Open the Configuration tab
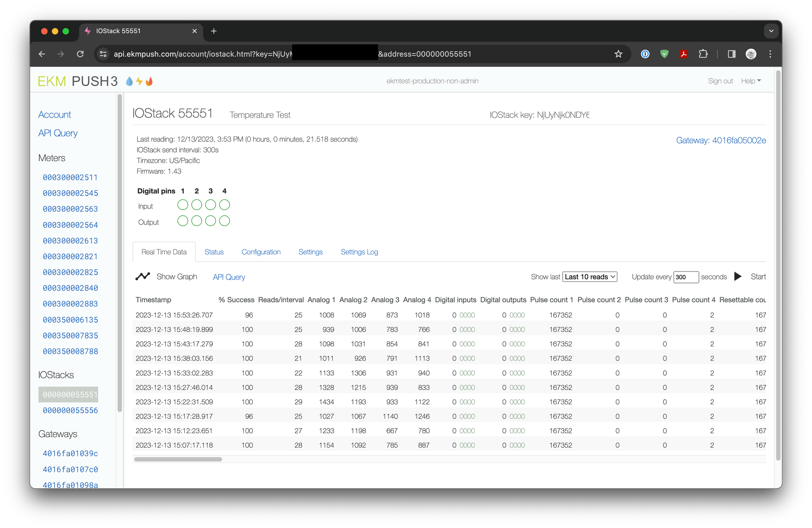 pyautogui.click(x=261, y=252)
